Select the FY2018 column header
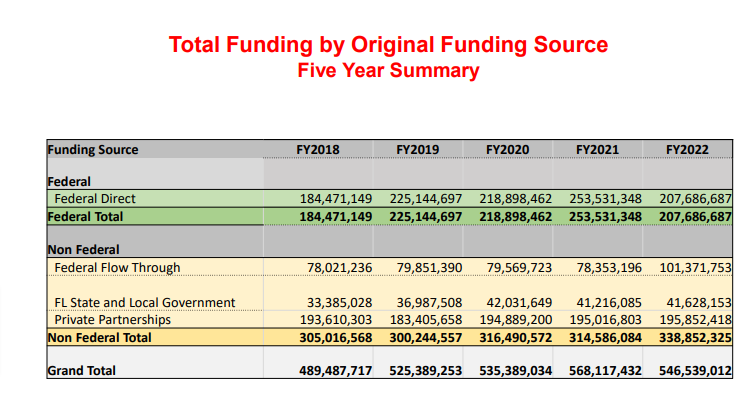The width and height of the screenshot is (749, 394). pyautogui.click(x=318, y=149)
